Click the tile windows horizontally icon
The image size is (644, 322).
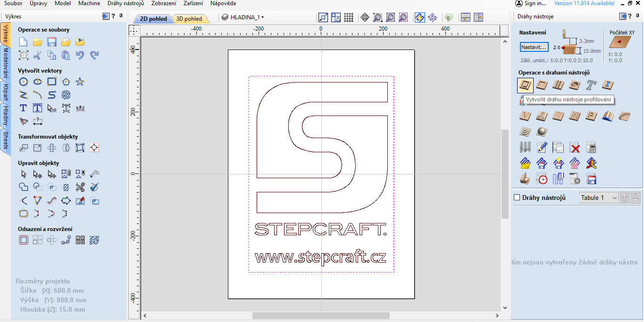pyautogui.click(x=466, y=17)
